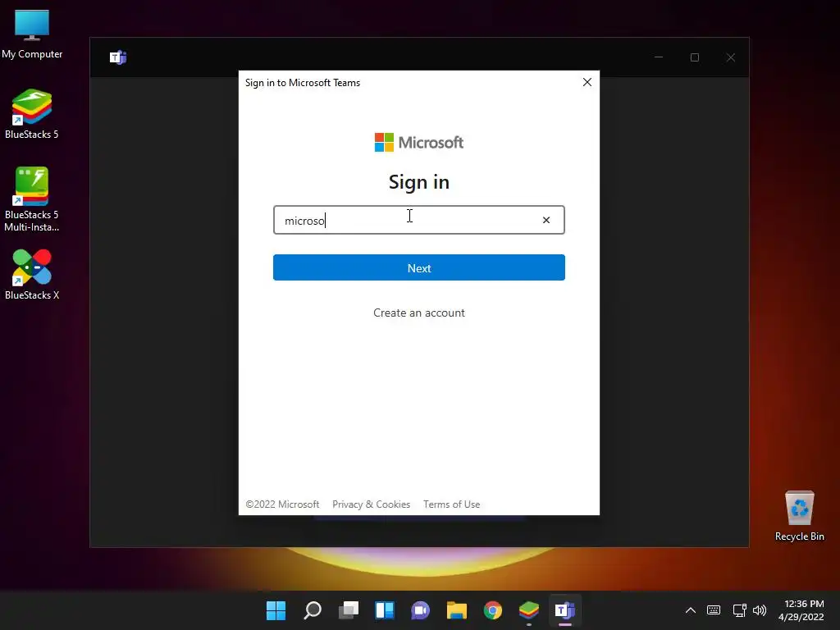Maximize the Teams background window
Image resolution: width=840 pixels, height=630 pixels.
pos(695,57)
